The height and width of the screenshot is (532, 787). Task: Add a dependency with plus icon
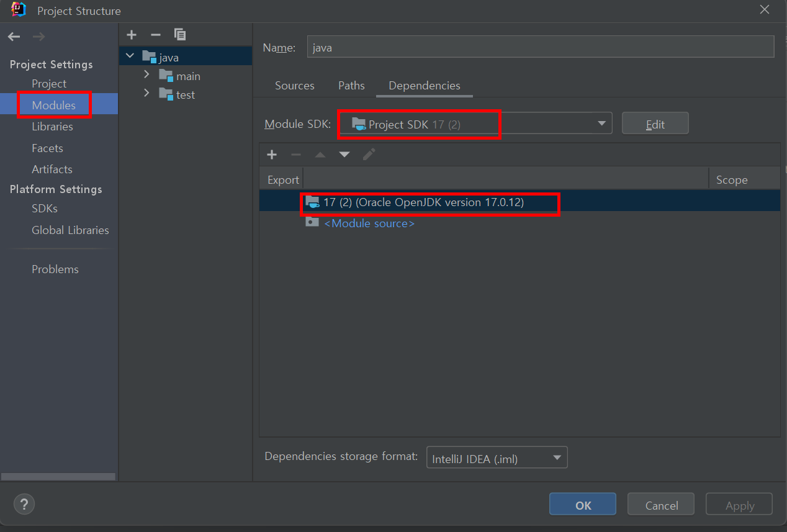tap(271, 154)
